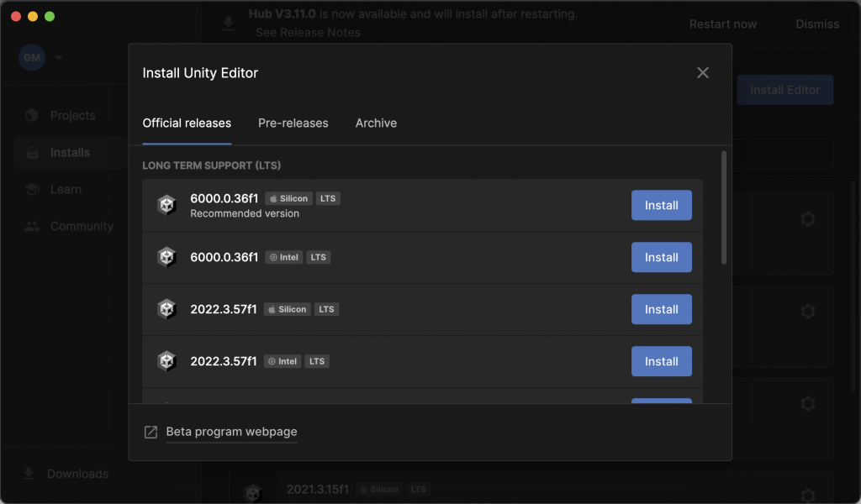861x504 pixels.
Task: Click the Learn graduation cap icon
Action: click(x=32, y=189)
